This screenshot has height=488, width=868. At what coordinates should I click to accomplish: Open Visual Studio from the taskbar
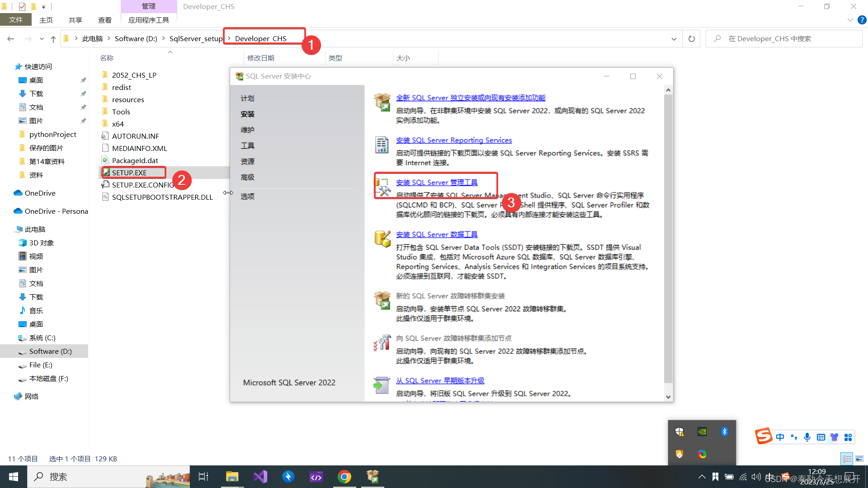tap(260, 477)
